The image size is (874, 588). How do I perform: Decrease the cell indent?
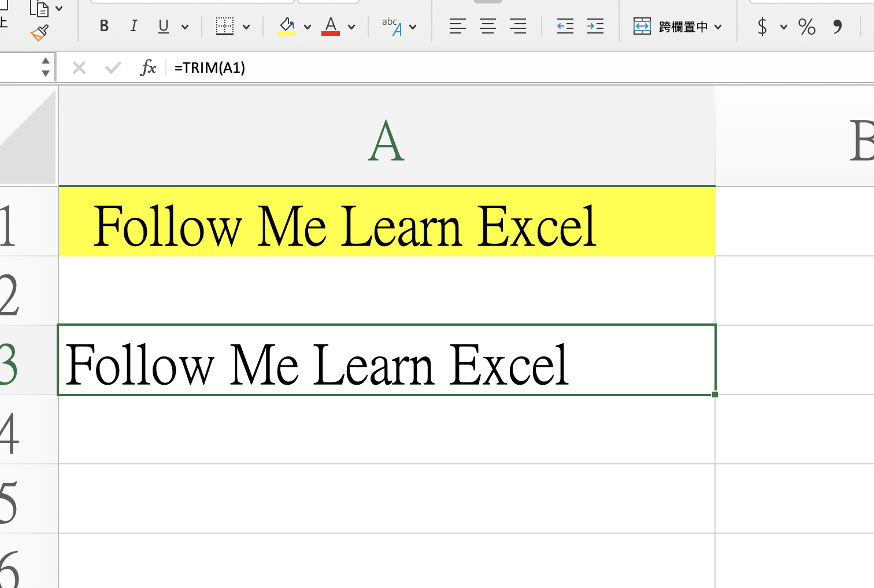click(x=565, y=26)
